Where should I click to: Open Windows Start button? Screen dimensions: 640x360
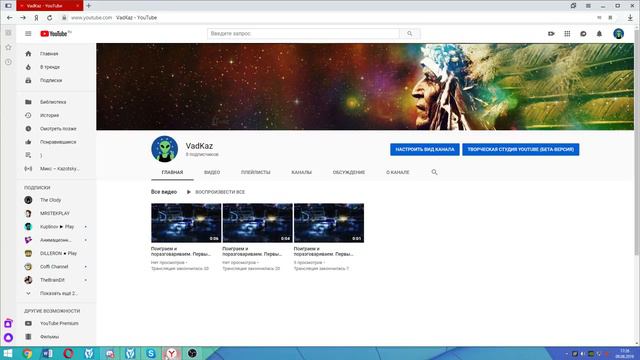click(8, 353)
